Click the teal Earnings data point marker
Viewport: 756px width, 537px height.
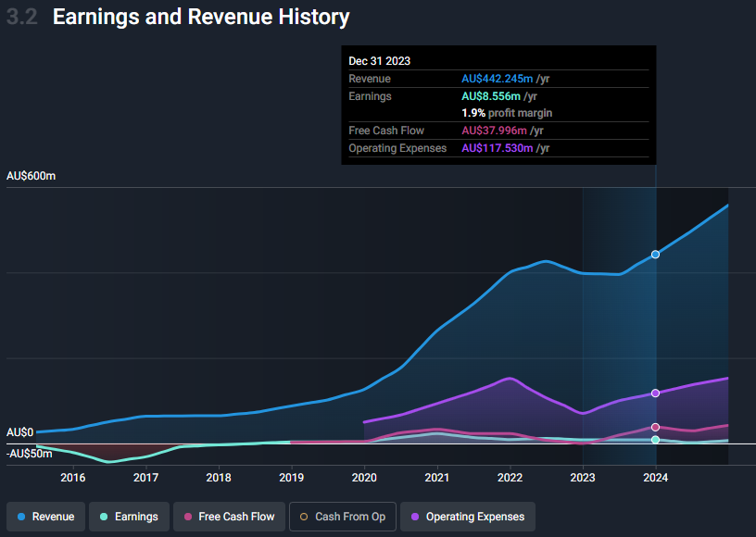(x=655, y=440)
